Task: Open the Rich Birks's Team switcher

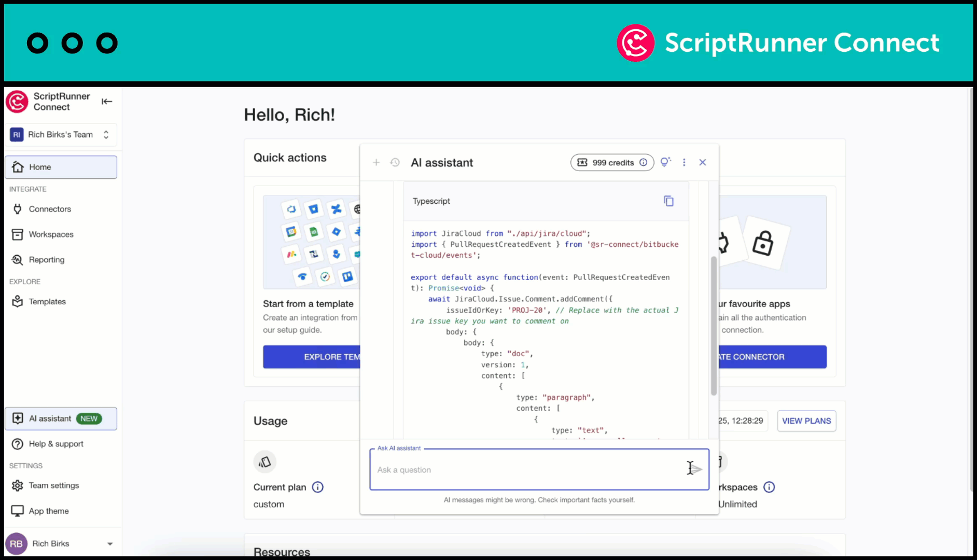Action: pos(61,135)
